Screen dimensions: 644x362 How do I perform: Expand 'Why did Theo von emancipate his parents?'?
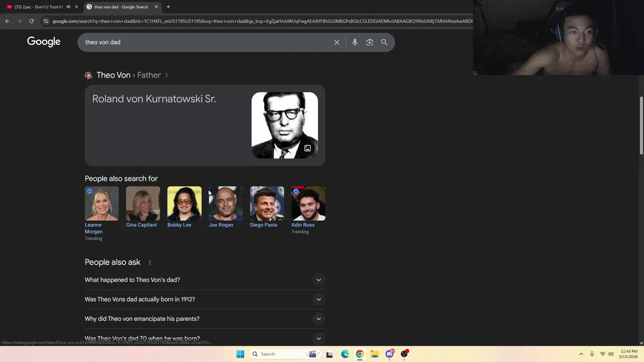[205, 319]
